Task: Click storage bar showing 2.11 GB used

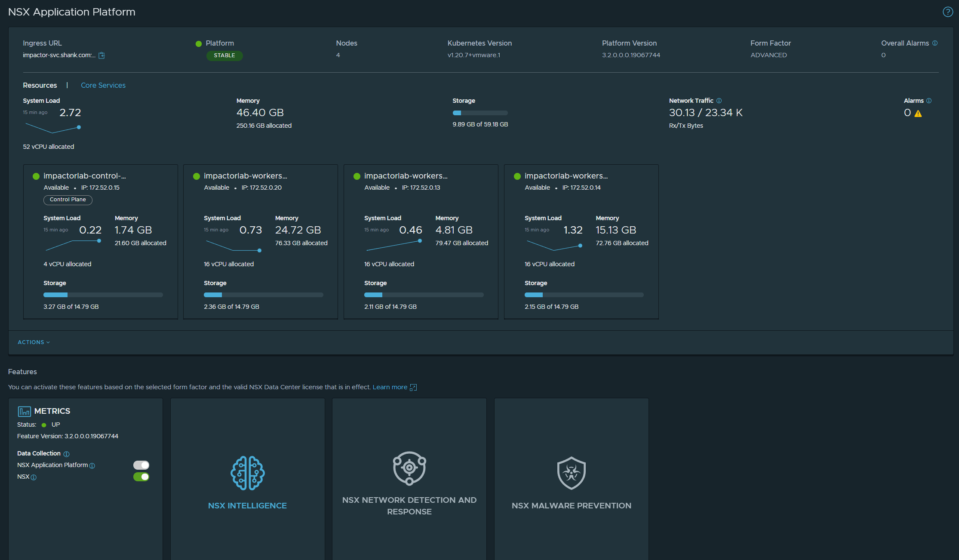Action: click(424, 295)
